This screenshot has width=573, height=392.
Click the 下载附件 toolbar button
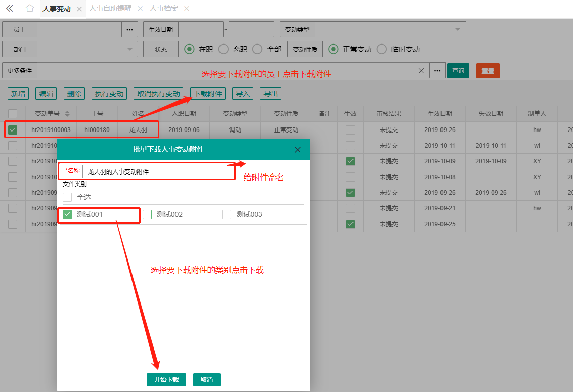click(x=208, y=94)
